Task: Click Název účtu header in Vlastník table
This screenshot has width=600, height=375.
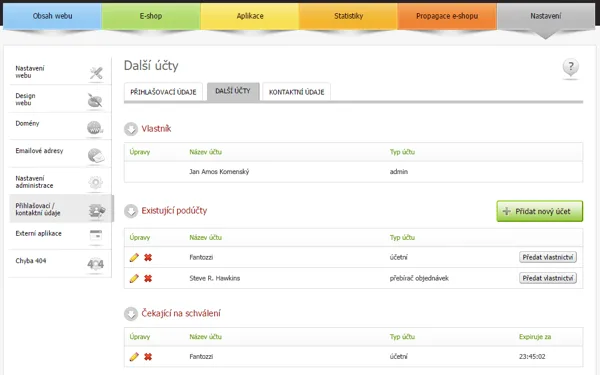Action: click(x=205, y=152)
